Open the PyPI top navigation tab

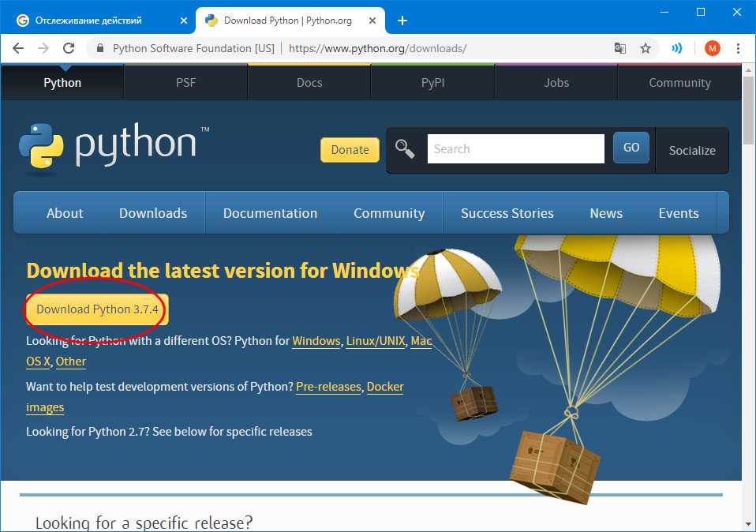tap(432, 83)
